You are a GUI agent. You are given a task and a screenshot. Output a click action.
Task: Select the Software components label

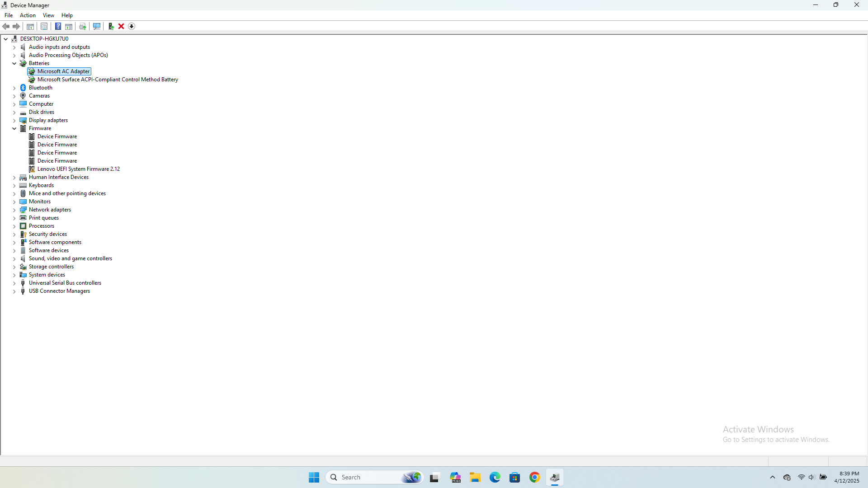point(55,242)
